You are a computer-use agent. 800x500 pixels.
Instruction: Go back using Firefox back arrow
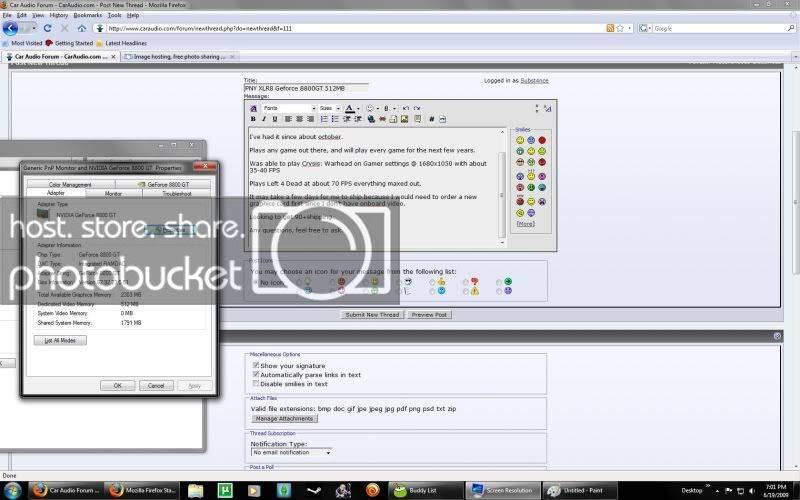[x=10, y=28]
